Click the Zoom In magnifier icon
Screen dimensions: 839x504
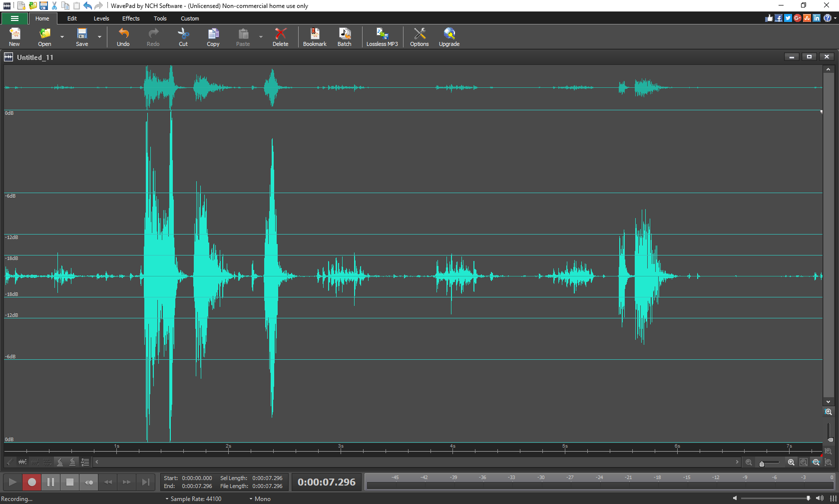[x=791, y=463]
